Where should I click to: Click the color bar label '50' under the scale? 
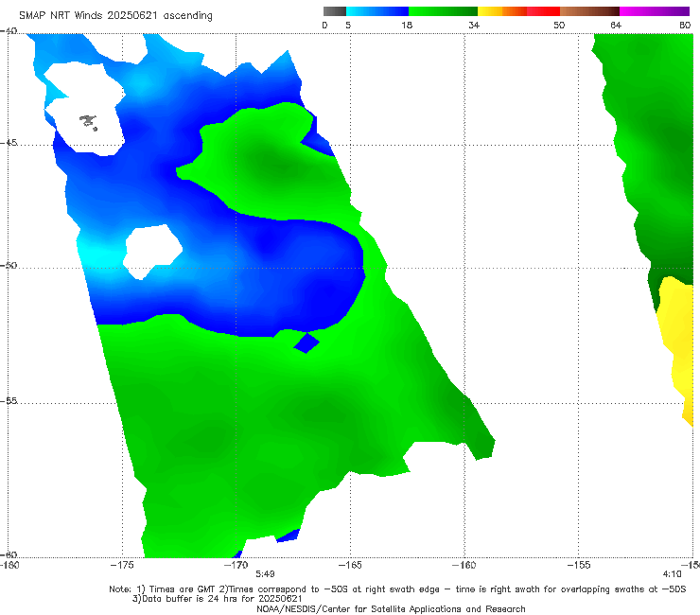(x=559, y=25)
